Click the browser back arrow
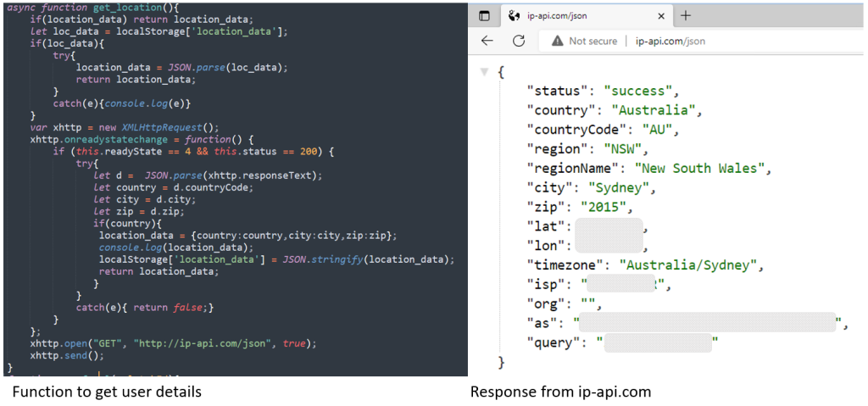The width and height of the screenshot is (868, 406). click(x=487, y=41)
